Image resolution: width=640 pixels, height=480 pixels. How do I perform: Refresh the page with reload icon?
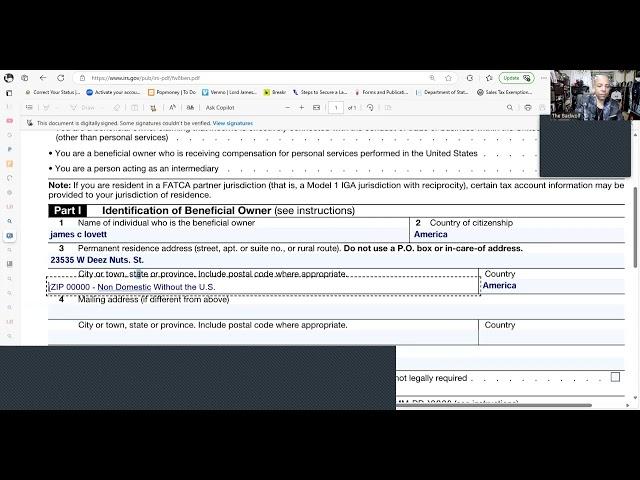pos(60,78)
